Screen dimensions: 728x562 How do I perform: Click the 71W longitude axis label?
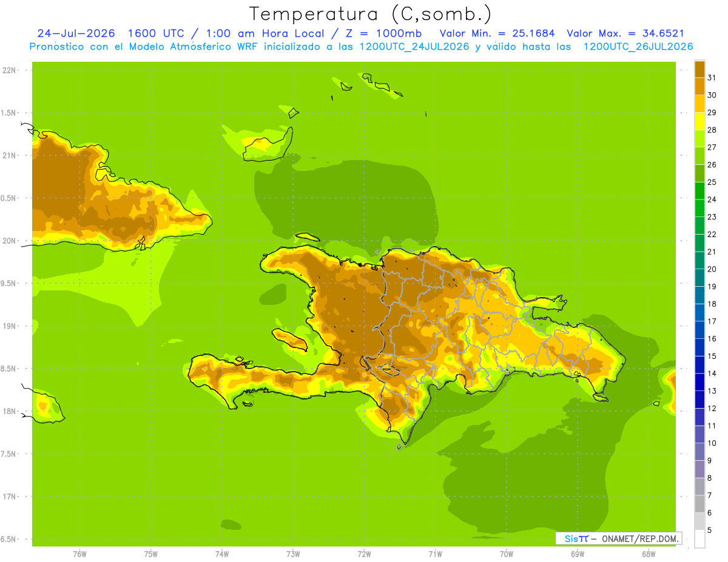pyautogui.click(x=435, y=554)
